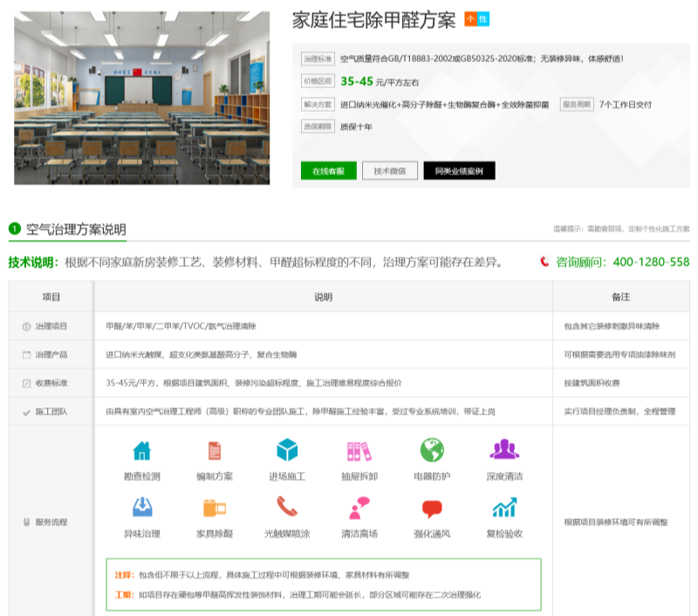Click the 抽屉拆卸 cabinet icon
Image resolution: width=698 pixels, height=616 pixels.
pos(359,450)
